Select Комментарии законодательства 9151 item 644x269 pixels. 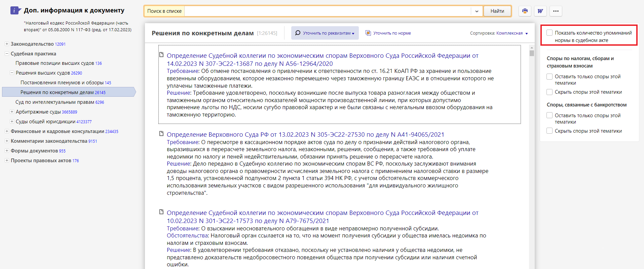[x=54, y=141]
